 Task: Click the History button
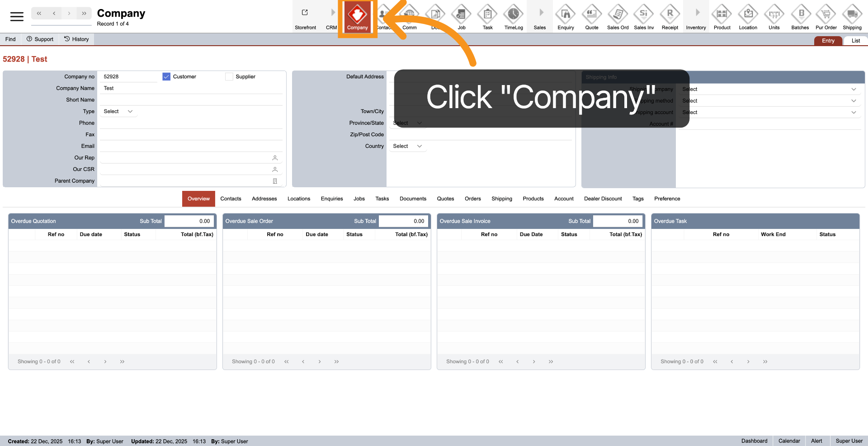coord(76,39)
